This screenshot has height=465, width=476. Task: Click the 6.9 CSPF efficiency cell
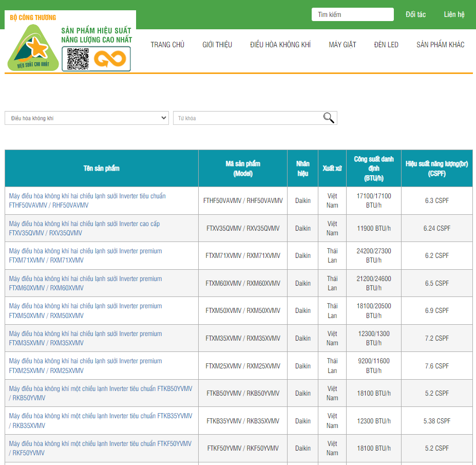(x=437, y=310)
